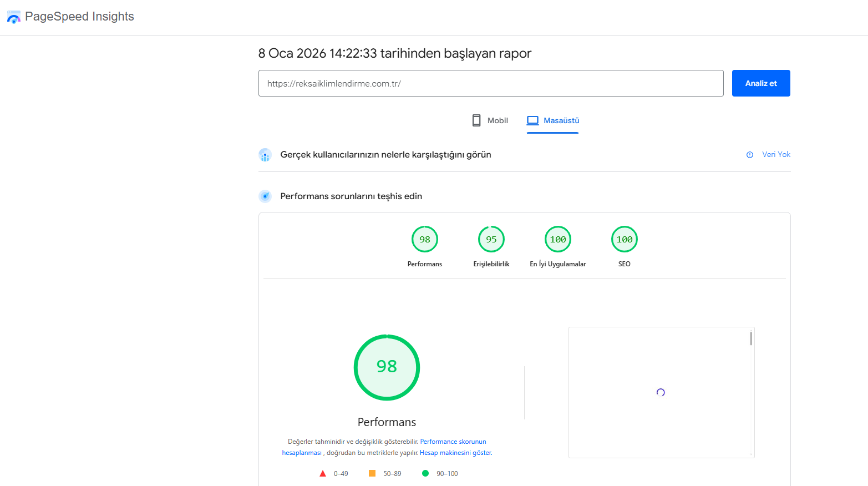868x486 pixels.
Task: Click the PageSpeed Insights title text
Action: pos(79,17)
